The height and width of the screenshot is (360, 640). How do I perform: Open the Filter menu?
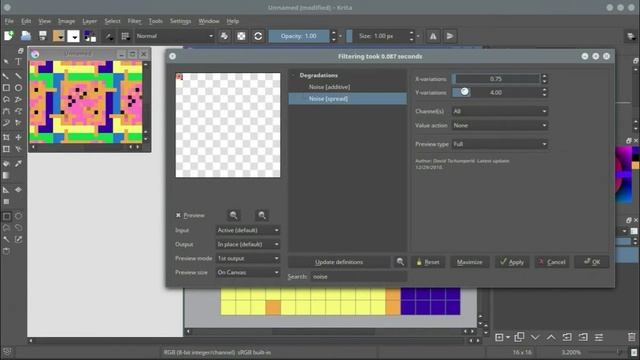pos(134,21)
